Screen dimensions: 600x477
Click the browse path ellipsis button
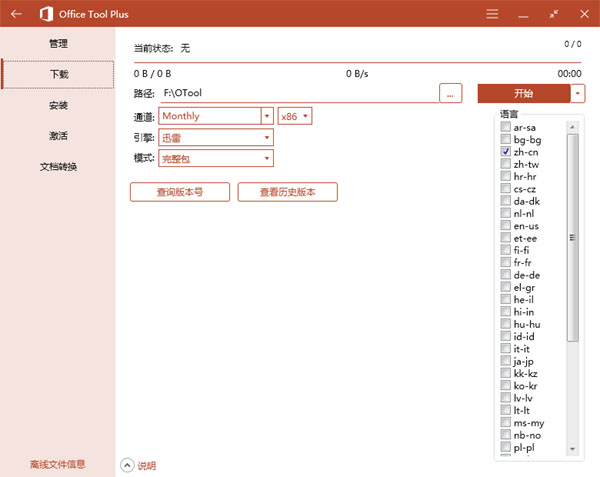click(450, 93)
